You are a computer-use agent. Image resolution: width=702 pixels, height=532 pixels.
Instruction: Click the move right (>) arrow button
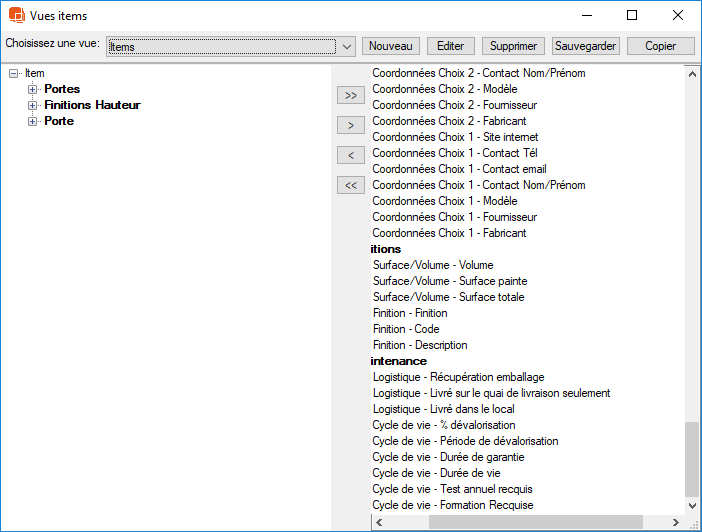click(350, 126)
